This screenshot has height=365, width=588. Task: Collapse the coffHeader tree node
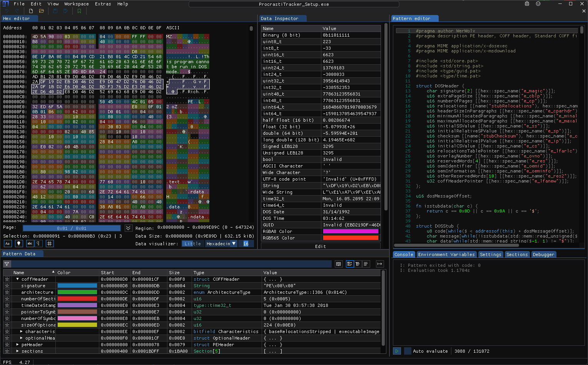coord(17,279)
